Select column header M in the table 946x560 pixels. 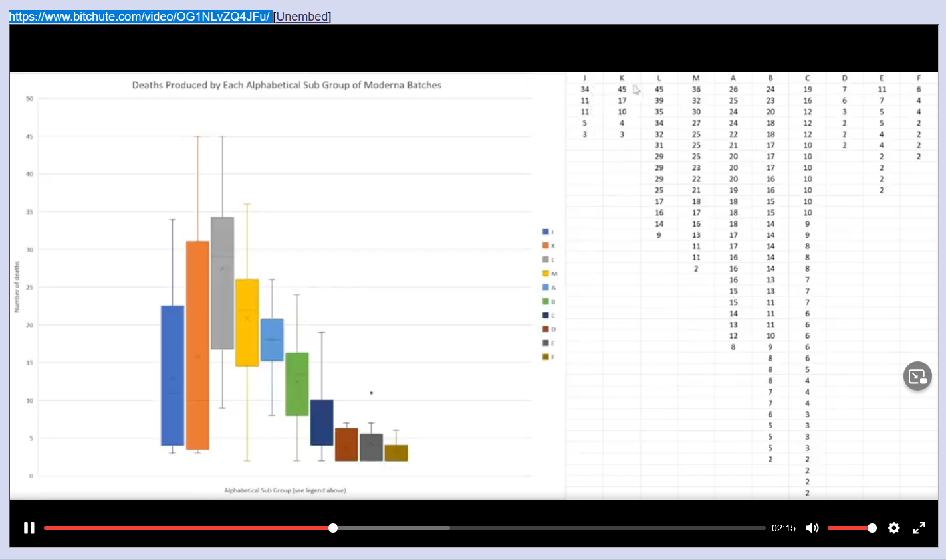coord(696,78)
